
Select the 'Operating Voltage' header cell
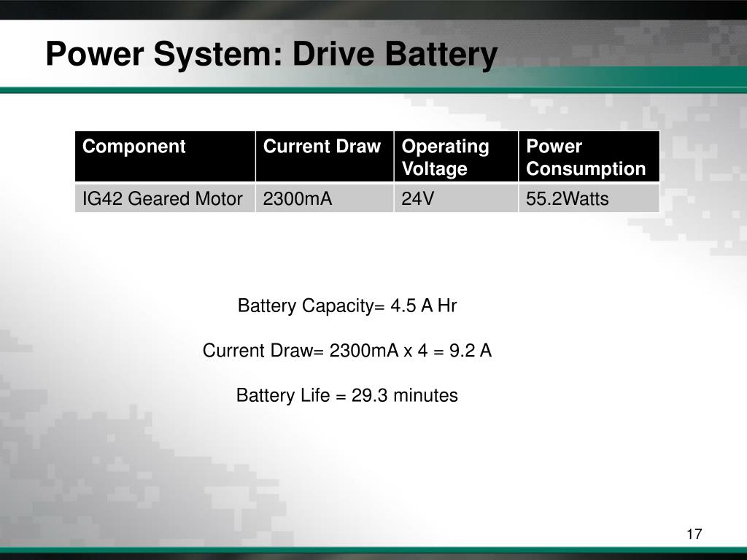[x=457, y=157]
